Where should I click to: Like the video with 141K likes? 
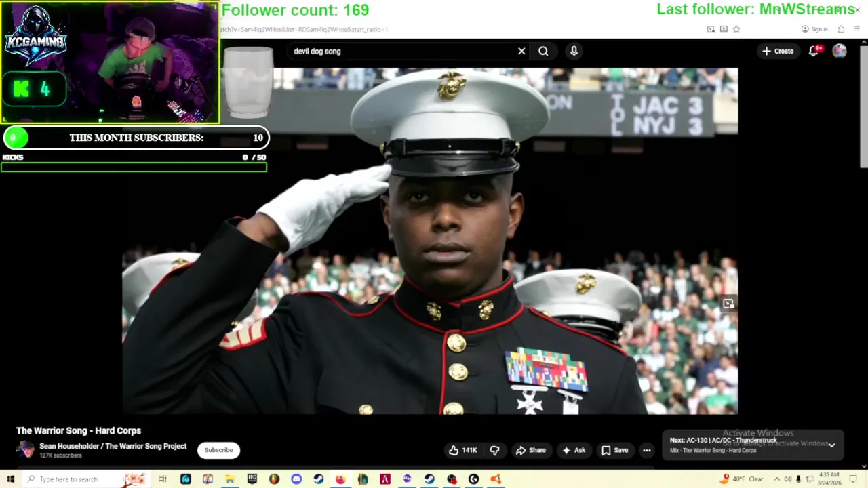(x=462, y=450)
